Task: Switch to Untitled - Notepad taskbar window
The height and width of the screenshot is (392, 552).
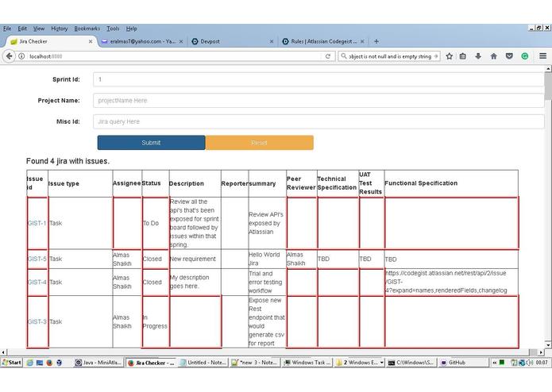Action: (x=203, y=363)
